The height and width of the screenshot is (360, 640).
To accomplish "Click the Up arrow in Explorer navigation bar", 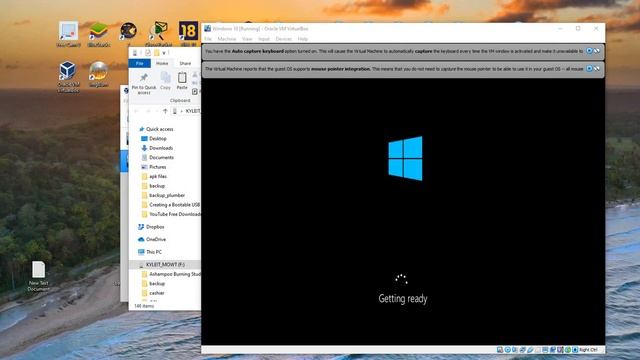I will pyautogui.click(x=165, y=111).
